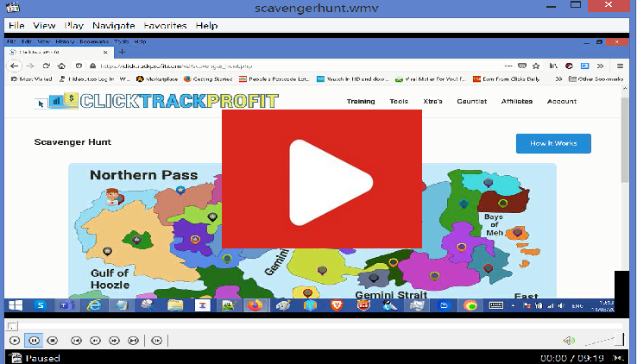
Task: Click the highlighted Pause control
Action: pyautogui.click(x=35, y=341)
